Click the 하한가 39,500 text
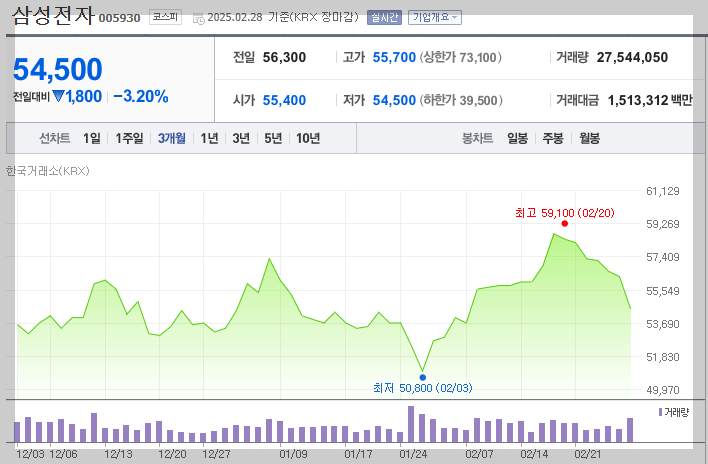The width and height of the screenshot is (708, 464). point(461,100)
